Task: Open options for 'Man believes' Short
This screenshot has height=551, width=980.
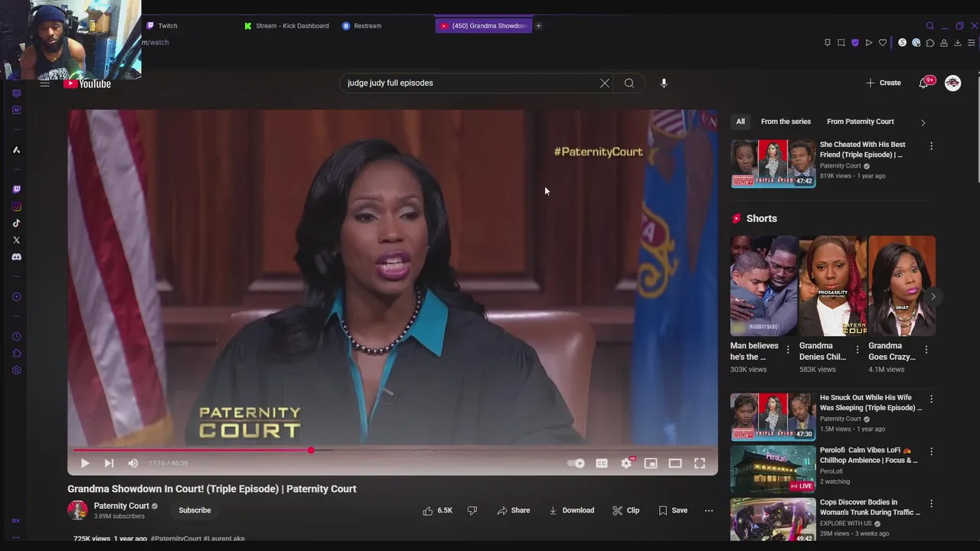Action: (x=788, y=350)
